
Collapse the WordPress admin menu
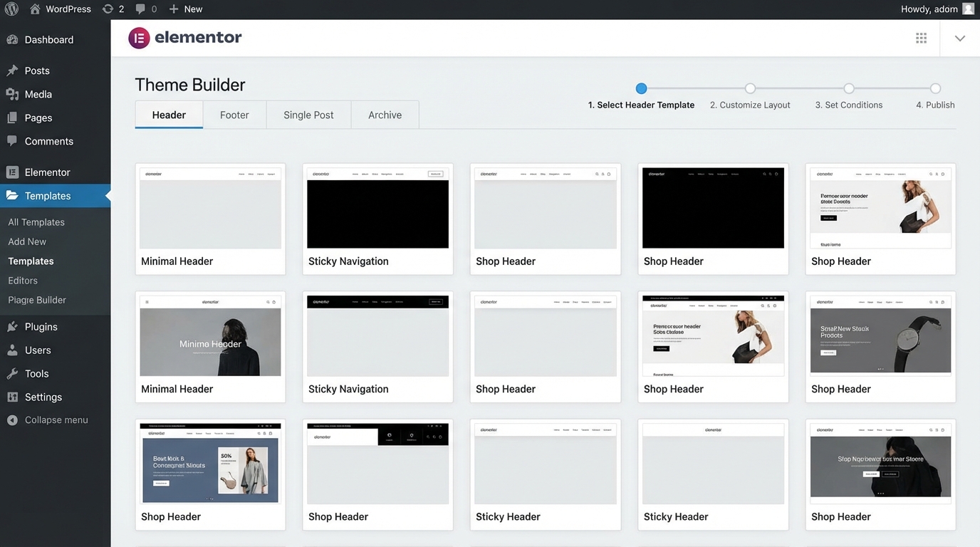click(53, 420)
